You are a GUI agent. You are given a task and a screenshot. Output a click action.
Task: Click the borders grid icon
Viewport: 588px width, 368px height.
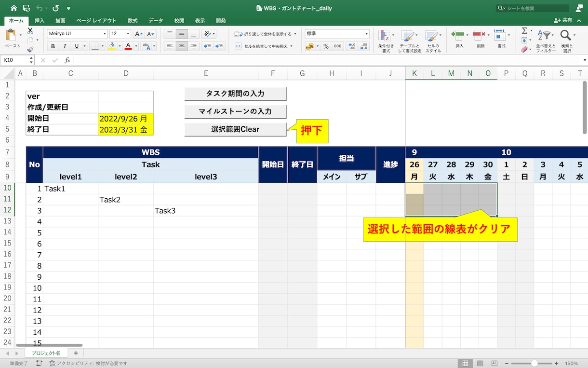[x=95, y=46]
